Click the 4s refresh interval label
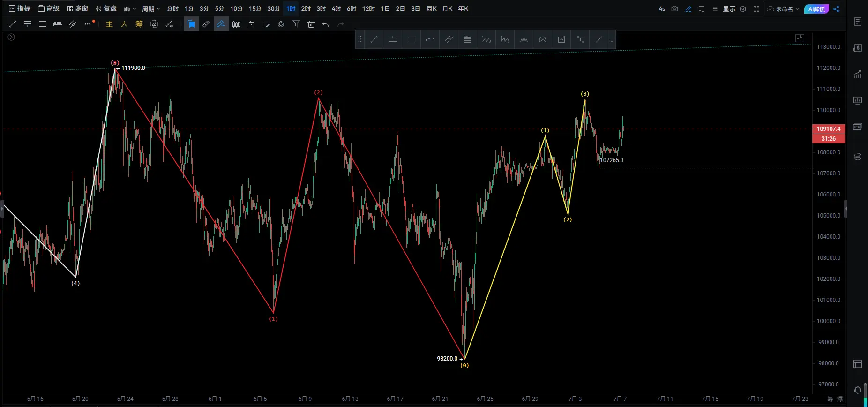Viewport: 868px width, 407px height. pos(662,9)
